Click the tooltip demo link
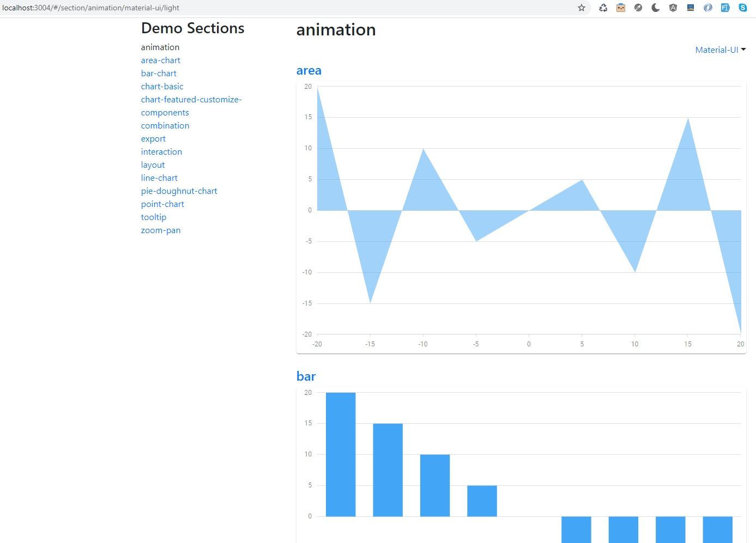 tap(153, 217)
